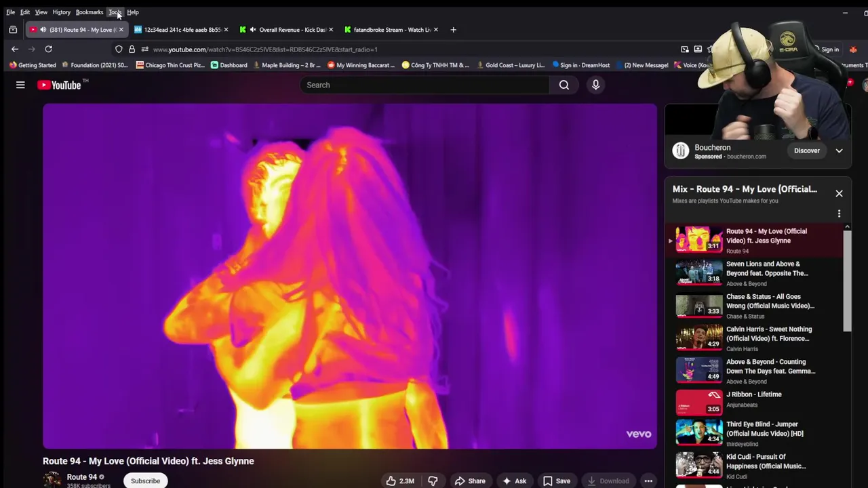Start voice search with microphone icon

pos(595,85)
